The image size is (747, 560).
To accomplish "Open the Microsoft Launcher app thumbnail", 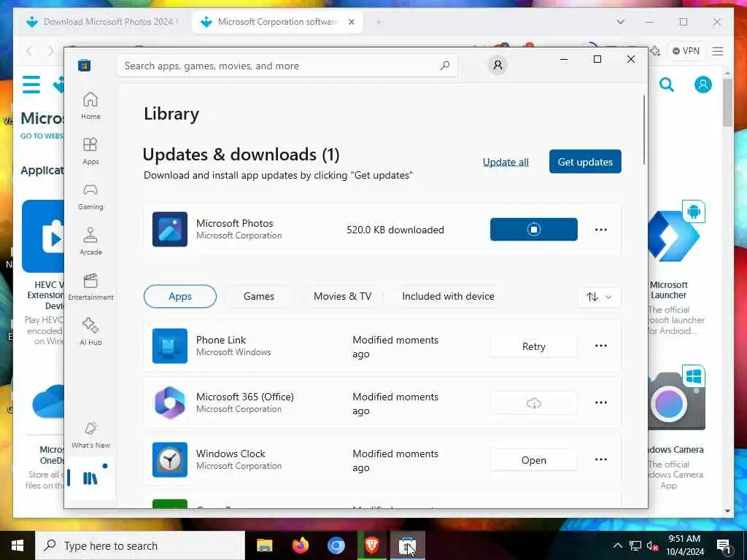I will [x=676, y=237].
